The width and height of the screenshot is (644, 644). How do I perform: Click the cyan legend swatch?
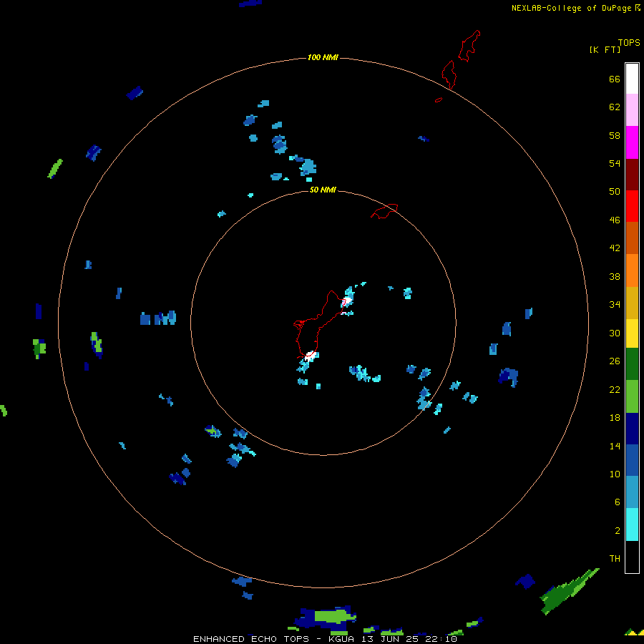632,525
